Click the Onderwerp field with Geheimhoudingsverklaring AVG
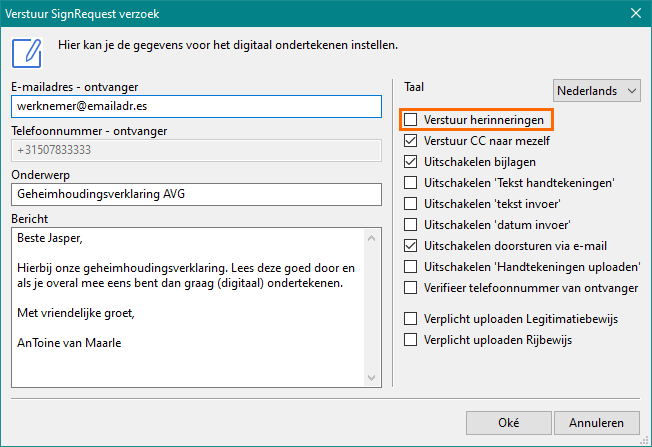The image size is (652, 447). (x=196, y=194)
